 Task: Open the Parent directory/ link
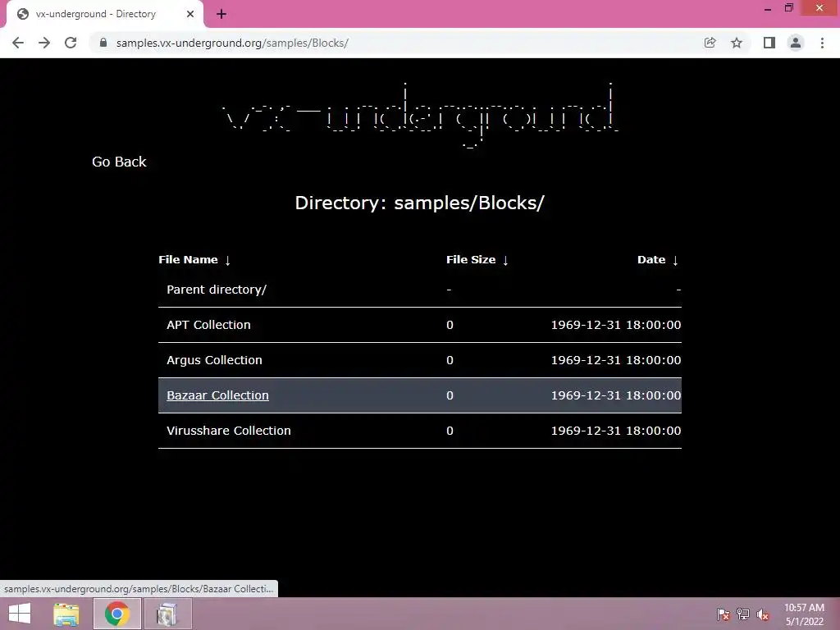217,290
